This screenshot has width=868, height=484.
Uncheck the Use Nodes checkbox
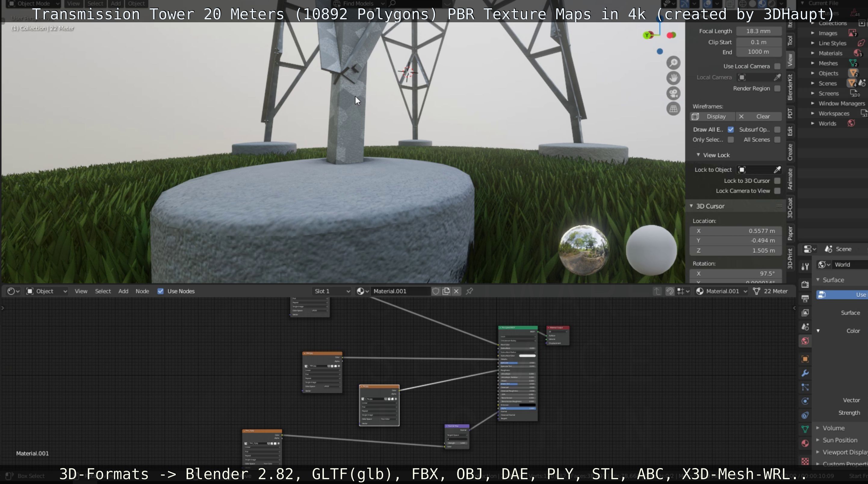click(160, 291)
